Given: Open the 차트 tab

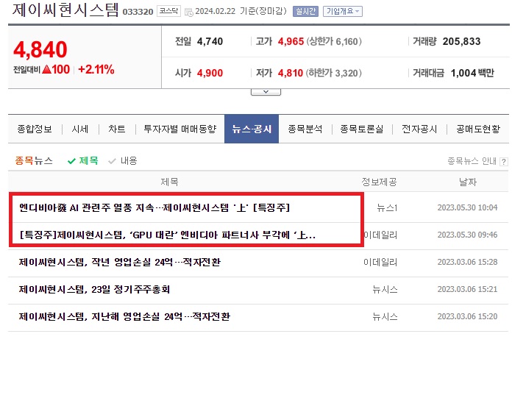Looking at the screenshot, I should 117,129.
